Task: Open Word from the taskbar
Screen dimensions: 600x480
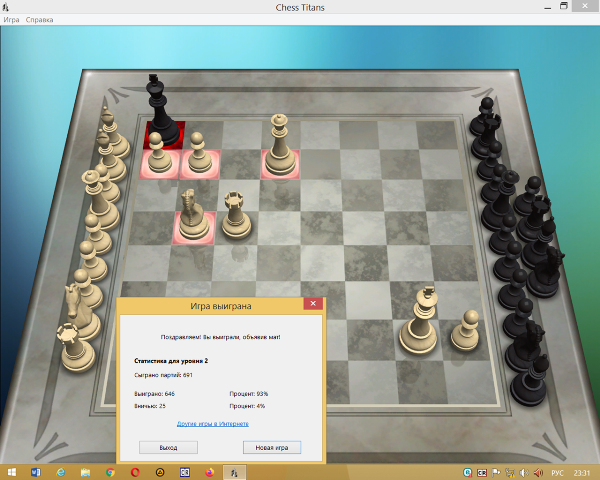Action: pyautogui.click(x=36, y=472)
